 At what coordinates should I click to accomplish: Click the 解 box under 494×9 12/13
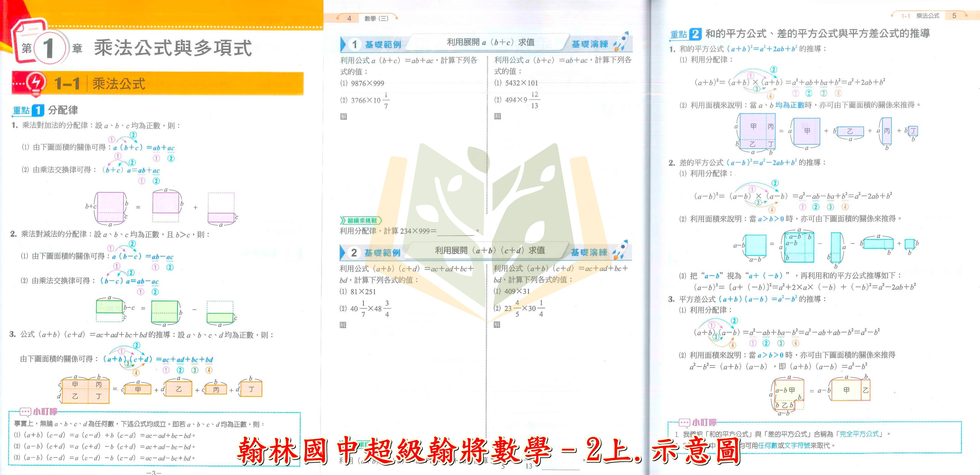(498, 116)
